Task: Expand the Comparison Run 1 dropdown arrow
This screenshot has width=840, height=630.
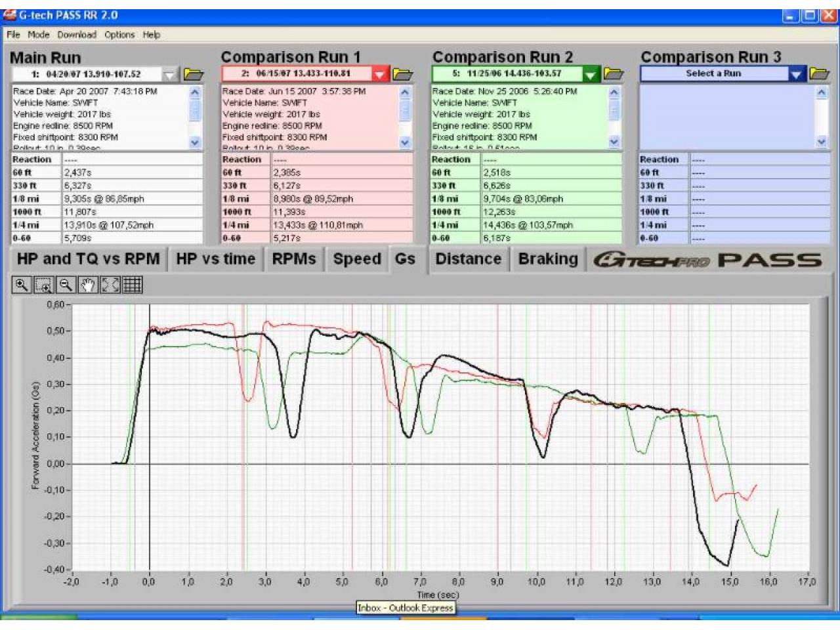Action: click(x=381, y=74)
